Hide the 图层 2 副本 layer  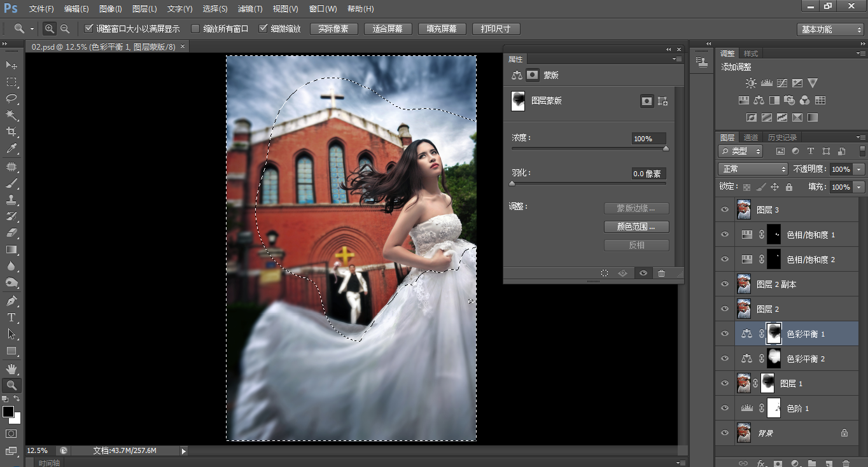(724, 284)
